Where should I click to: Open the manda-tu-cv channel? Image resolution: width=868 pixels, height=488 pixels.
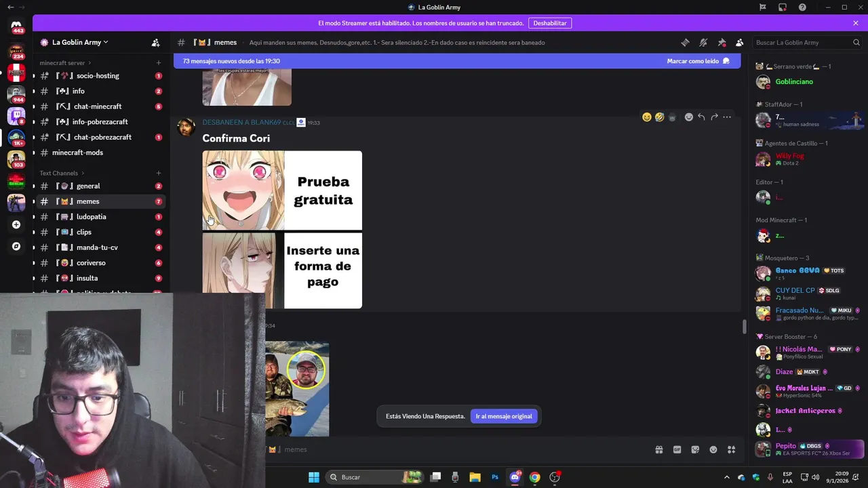(x=101, y=247)
